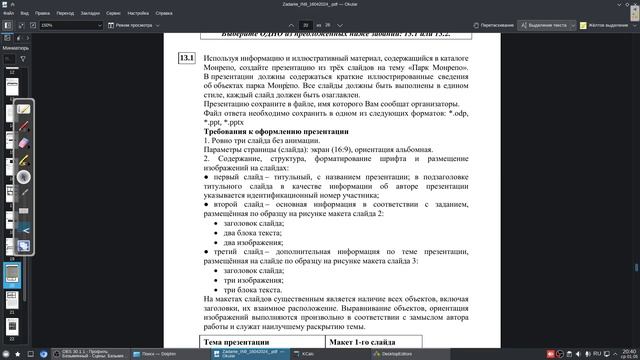Switch the RU keyboard layout indicator
Image resolution: width=640 pixels, height=360 pixels.
coord(597,354)
